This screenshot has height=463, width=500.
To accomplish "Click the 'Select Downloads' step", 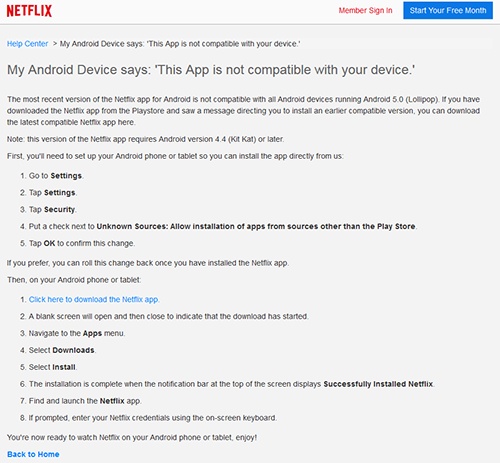I will 62,350.
